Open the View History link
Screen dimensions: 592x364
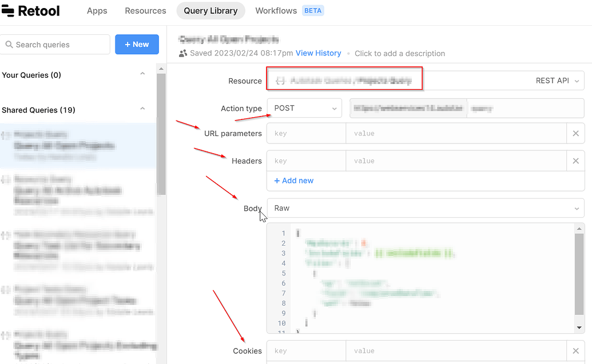click(318, 53)
